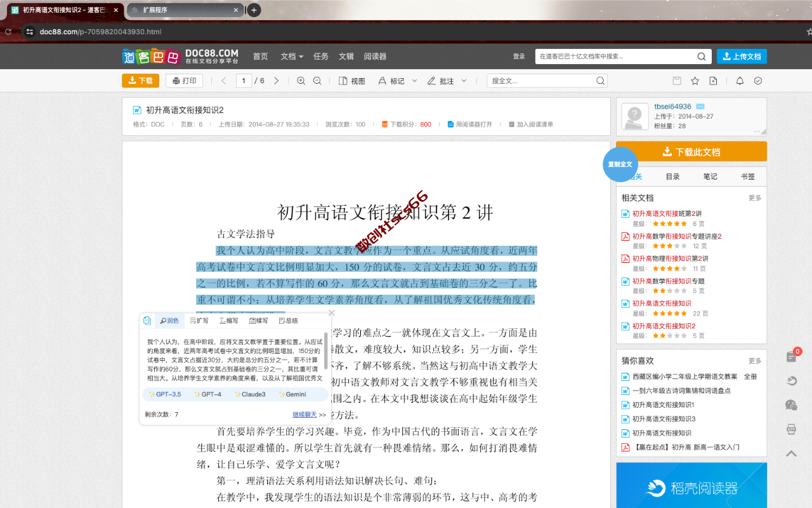The height and width of the screenshot is (508, 812).
Task: Open the 任务 nav item
Action: (321, 57)
